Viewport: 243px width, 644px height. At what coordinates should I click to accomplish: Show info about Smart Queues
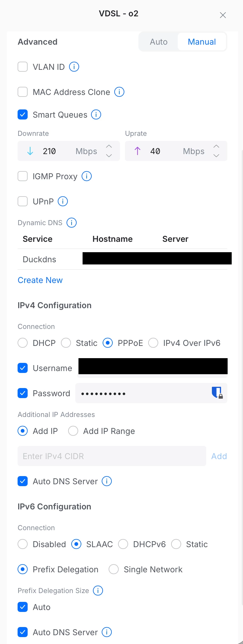point(96,114)
